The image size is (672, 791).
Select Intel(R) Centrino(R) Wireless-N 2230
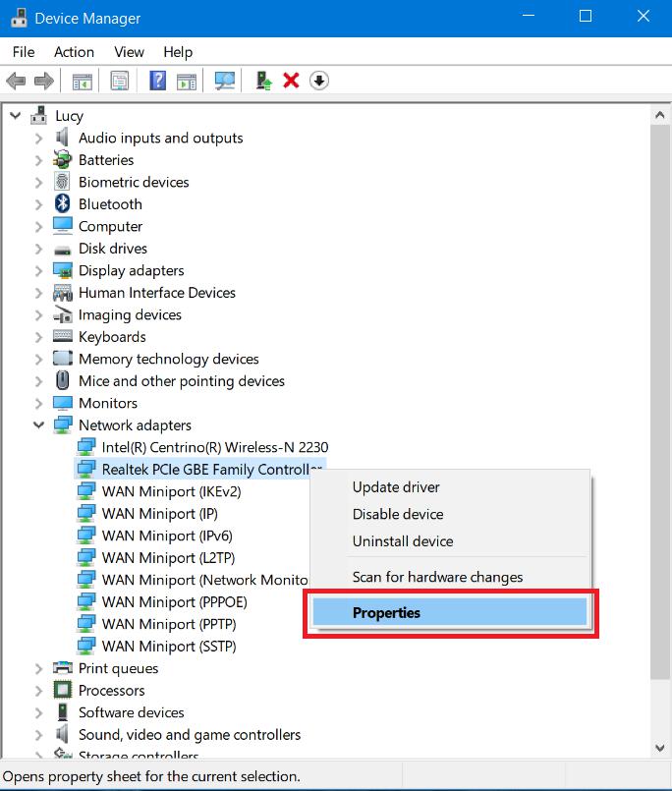(215, 447)
